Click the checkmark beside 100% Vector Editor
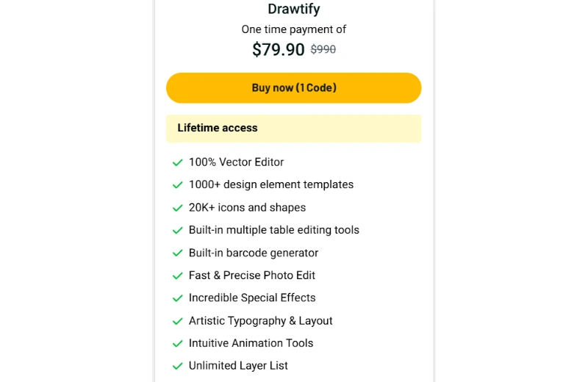Viewport: 588px width, 382px height. (x=177, y=162)
